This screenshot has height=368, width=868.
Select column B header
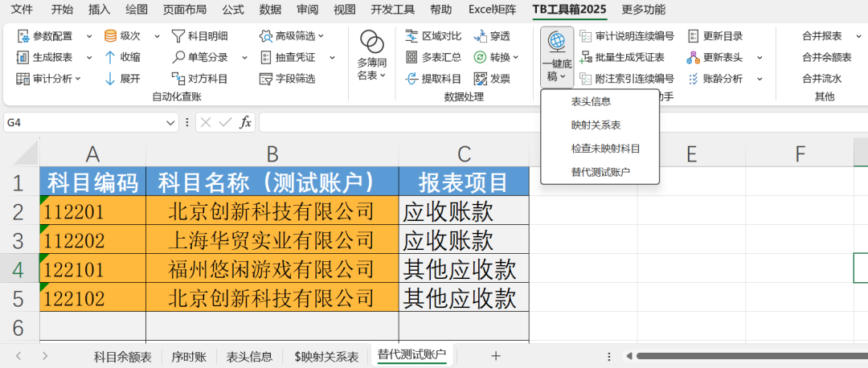click(x=272, y=153)
